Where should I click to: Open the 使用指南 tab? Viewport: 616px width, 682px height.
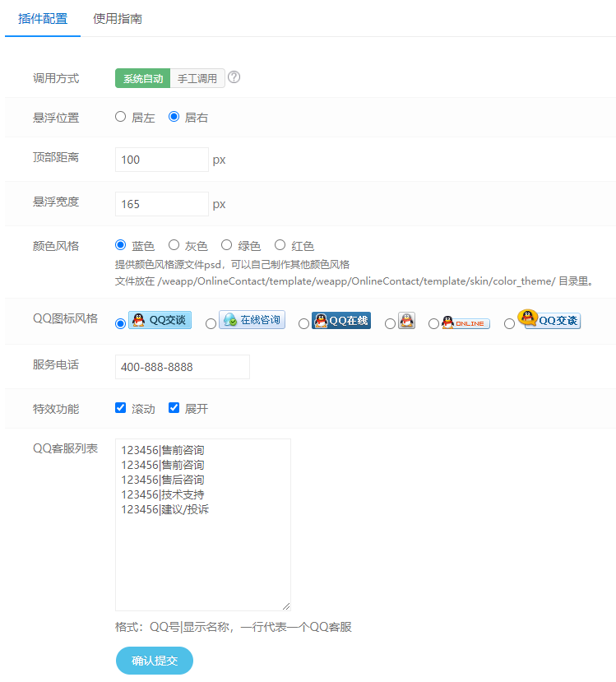[x=118, y=19]
